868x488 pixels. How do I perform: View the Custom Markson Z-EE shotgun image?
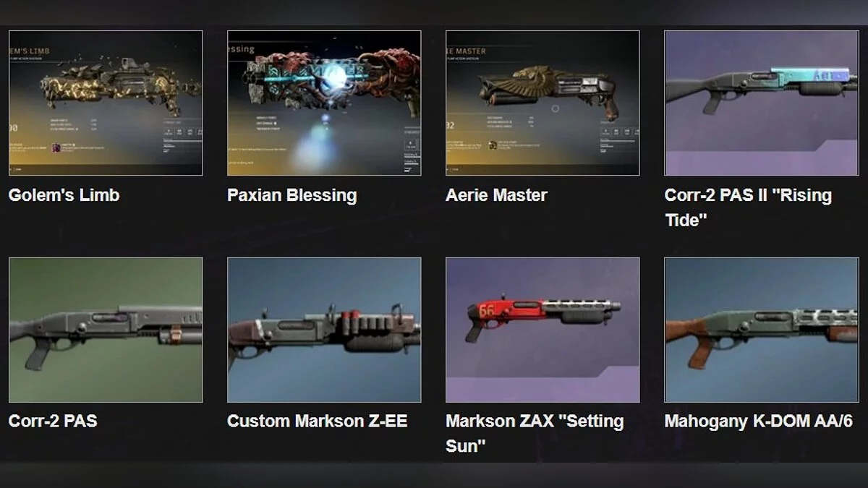[324, 330]
